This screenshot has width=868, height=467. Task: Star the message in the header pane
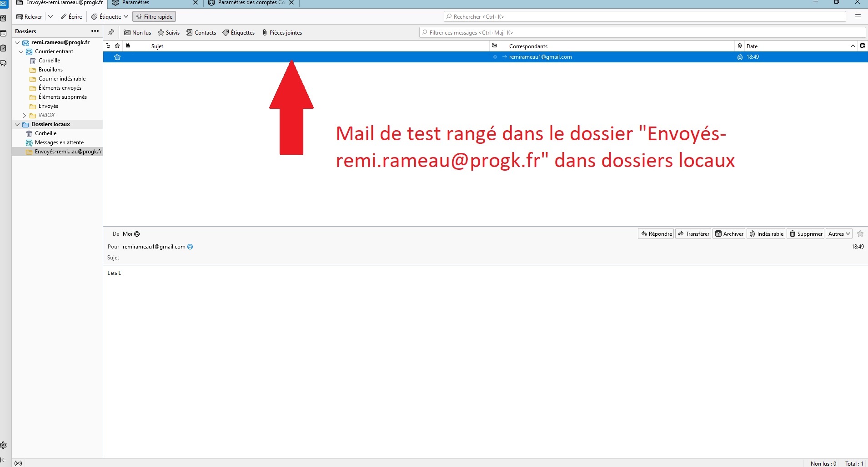(x=860, y=234)
